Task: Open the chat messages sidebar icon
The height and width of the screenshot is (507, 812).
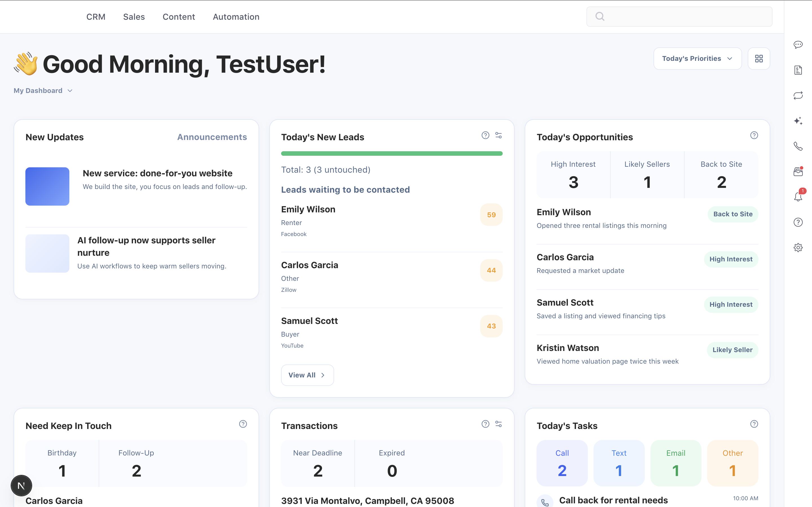Action: coord(798,45)
